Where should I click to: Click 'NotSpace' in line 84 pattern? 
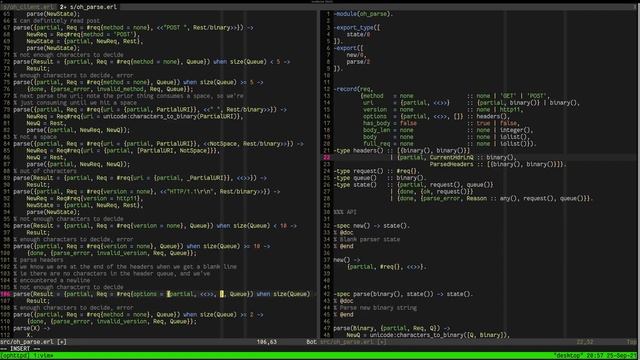(x=223, y=144)
